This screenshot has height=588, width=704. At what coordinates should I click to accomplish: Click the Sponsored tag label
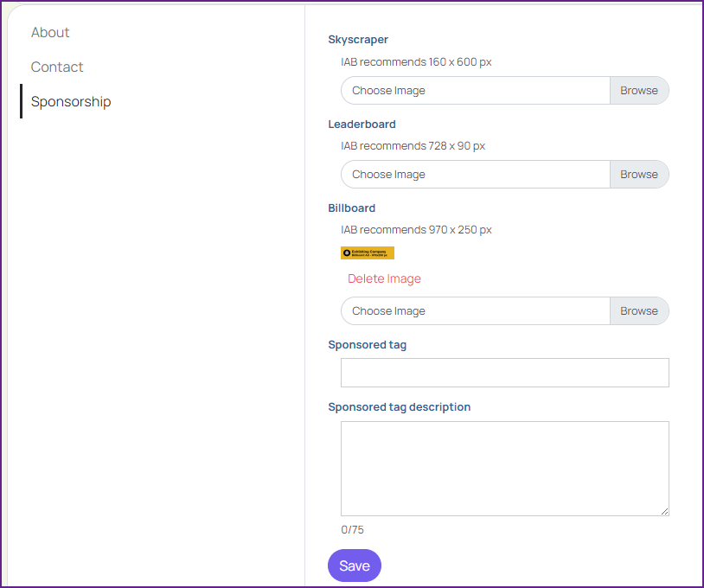click(368, 345)
